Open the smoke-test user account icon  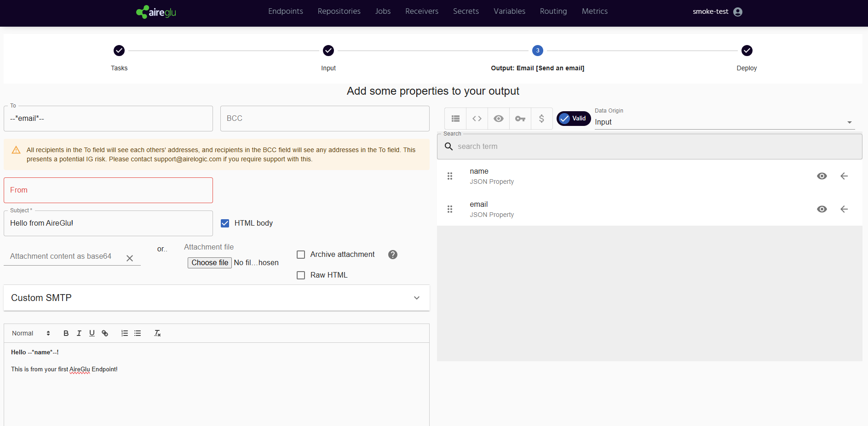coord(738,11)
